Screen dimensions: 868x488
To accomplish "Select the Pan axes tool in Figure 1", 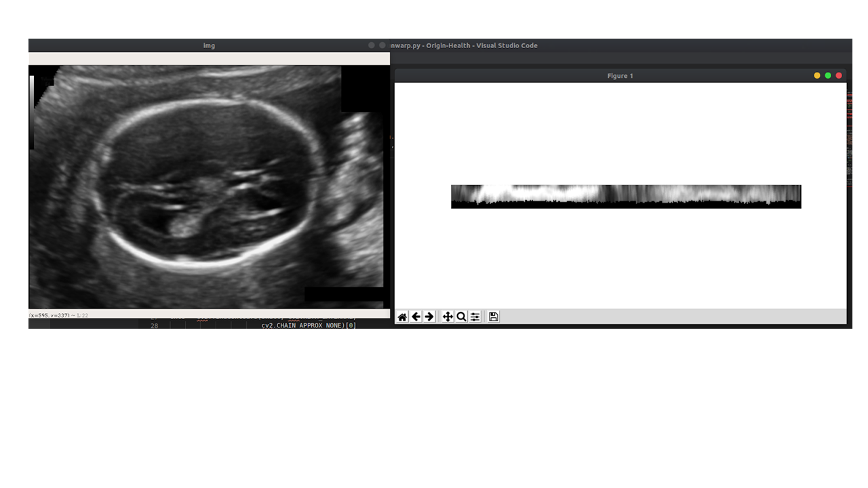I will (448, 317).
